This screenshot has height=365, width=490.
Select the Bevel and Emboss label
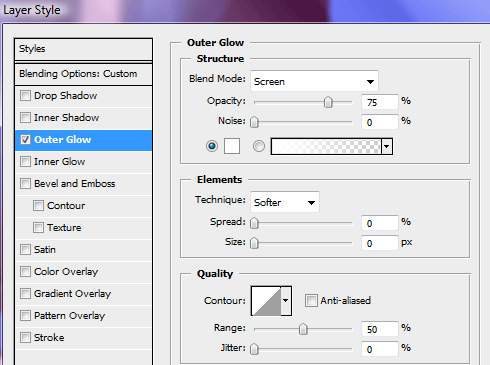[75, 184]
